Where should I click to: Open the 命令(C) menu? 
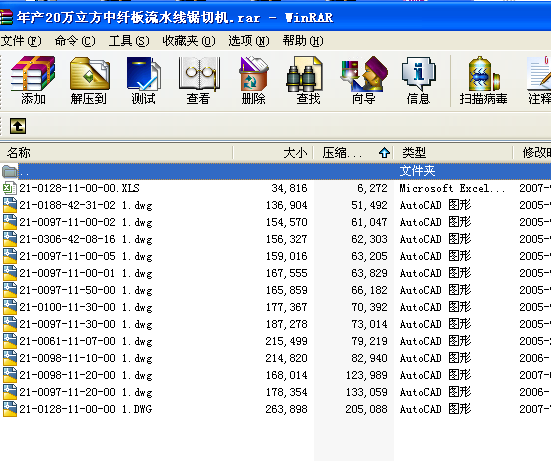[75, 41]
